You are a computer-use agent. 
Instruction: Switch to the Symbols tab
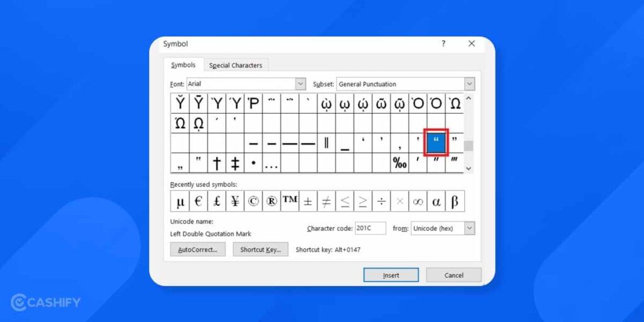tap(183, 65)
